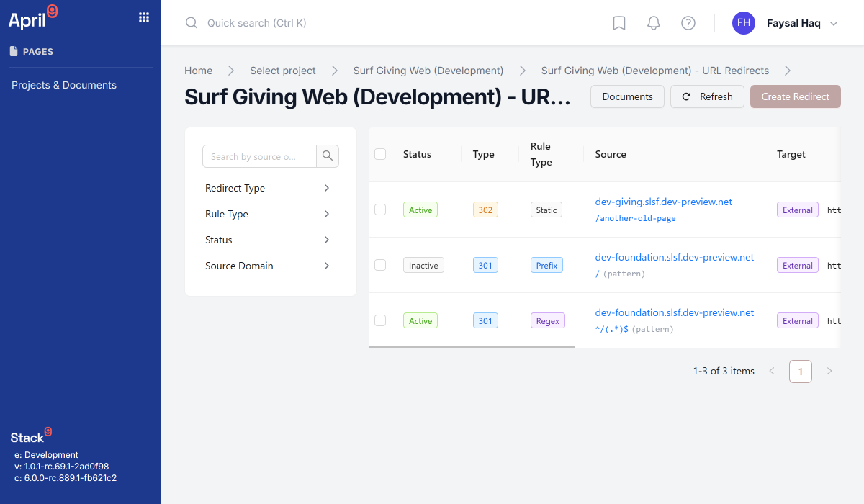Screen dimensions: 864x504
Task: Click the ^/(.*)$ pattern text
Action: [x=612, y=329]
